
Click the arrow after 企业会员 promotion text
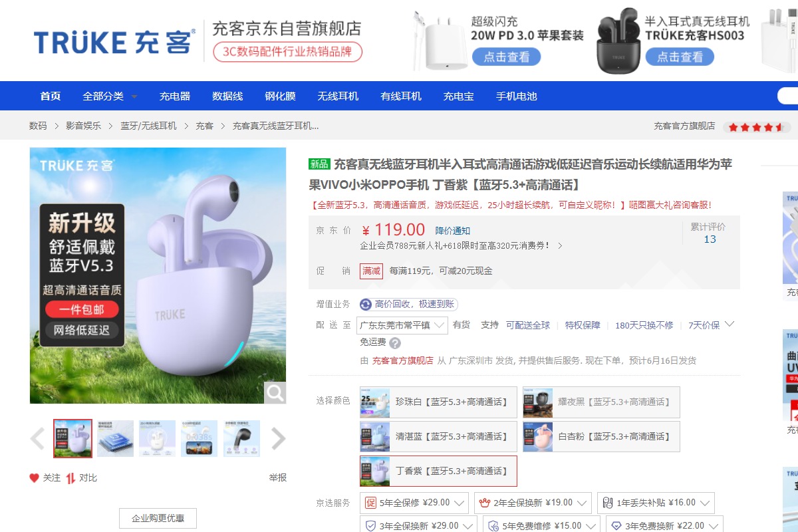[561, 246]
